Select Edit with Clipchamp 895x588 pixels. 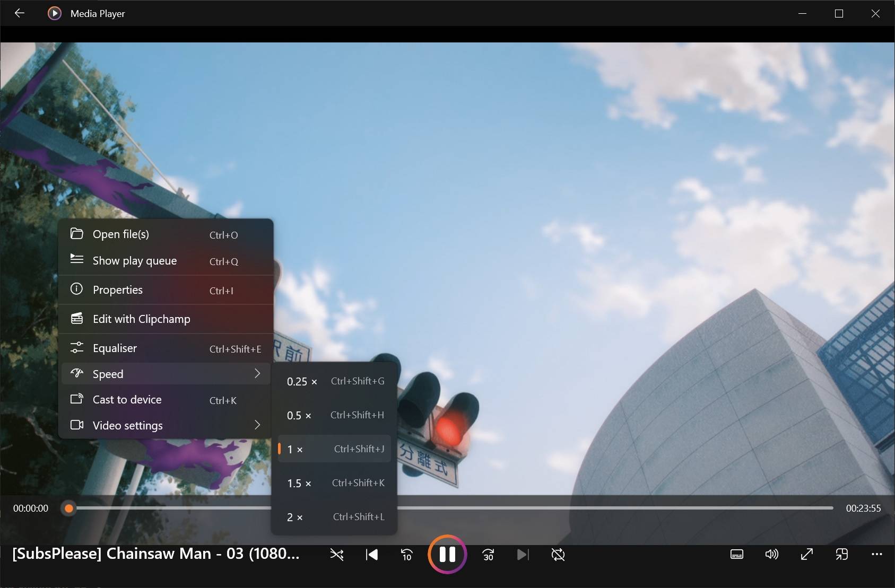pyautogui.click(x=141, y=319)
